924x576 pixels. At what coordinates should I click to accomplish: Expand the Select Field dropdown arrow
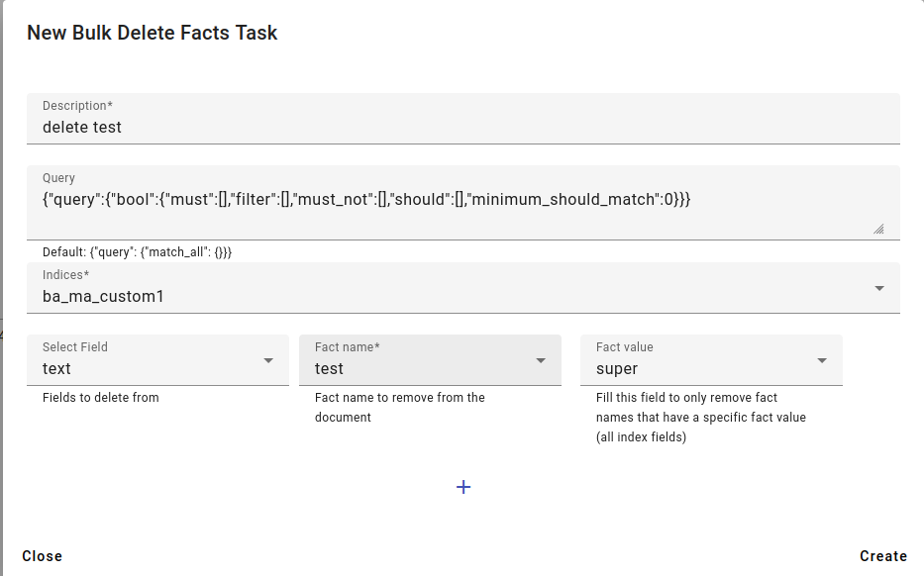click(x=268, y=360)
